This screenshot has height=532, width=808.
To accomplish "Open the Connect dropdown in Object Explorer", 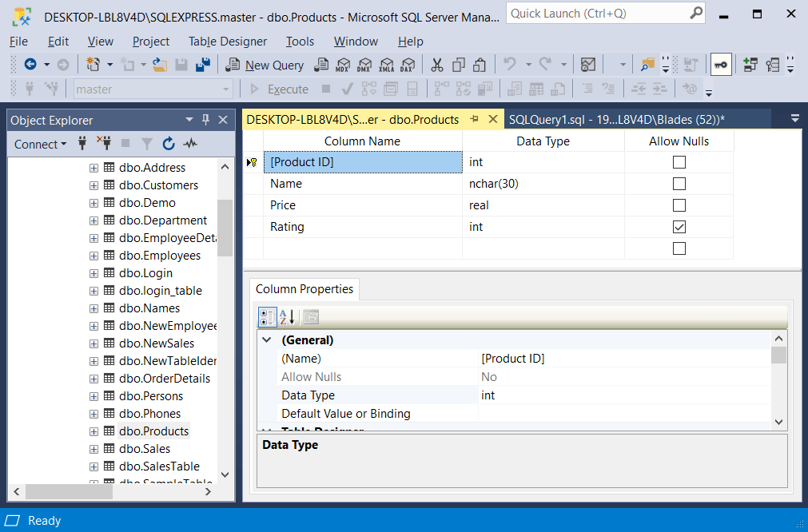I will pyautogui.click(x=38, y=144).
